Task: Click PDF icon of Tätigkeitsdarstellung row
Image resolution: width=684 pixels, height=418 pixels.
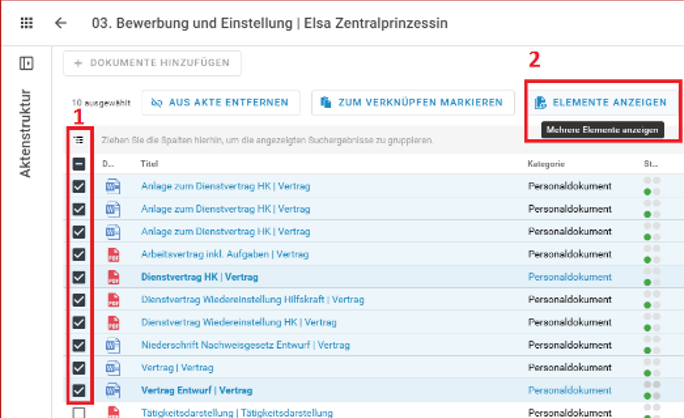Action: pyautogui.click(x=113, y=412)
